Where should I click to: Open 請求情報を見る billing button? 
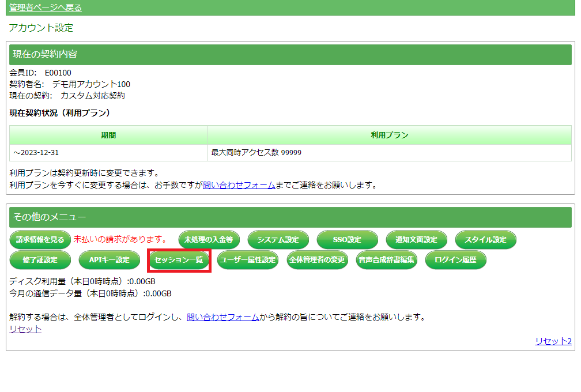[x=40, y=240]
